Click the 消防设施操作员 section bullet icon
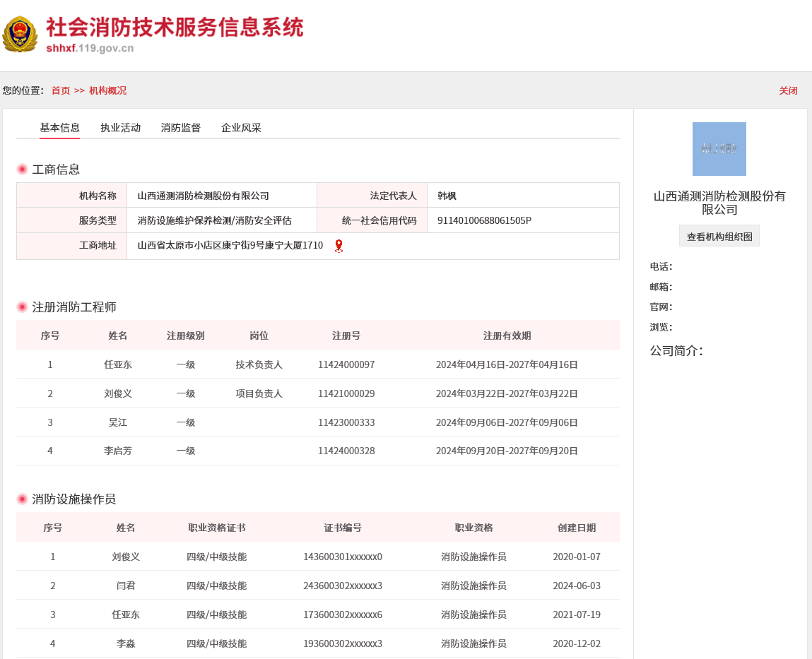Screen dimensions: 812x659 (23, 499)
